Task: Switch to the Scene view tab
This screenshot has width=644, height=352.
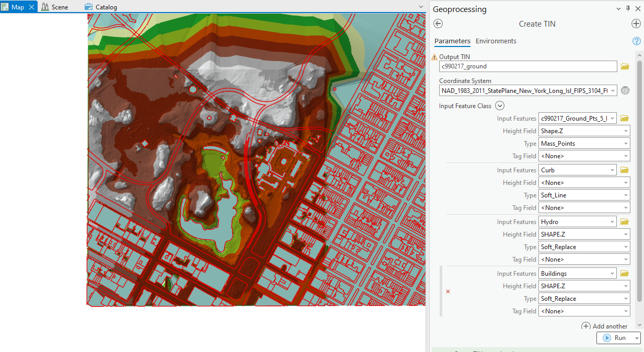Action: click(x=59, y=7)
